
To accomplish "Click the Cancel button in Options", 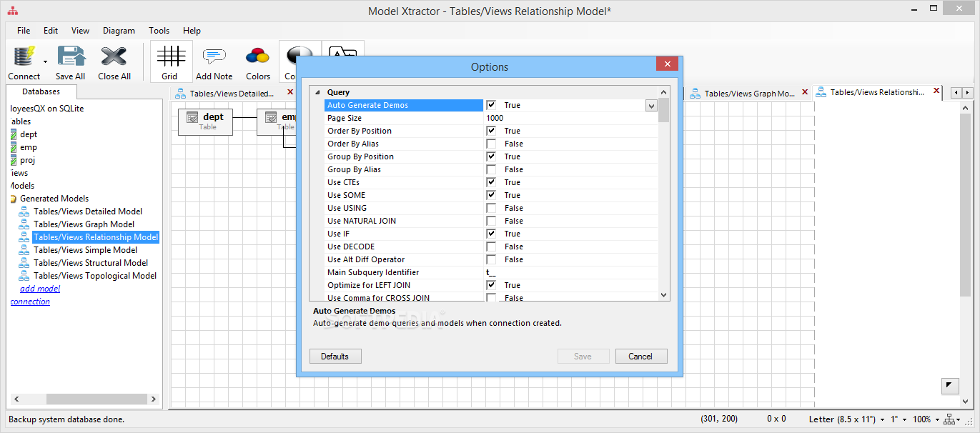I will point(640,356).
